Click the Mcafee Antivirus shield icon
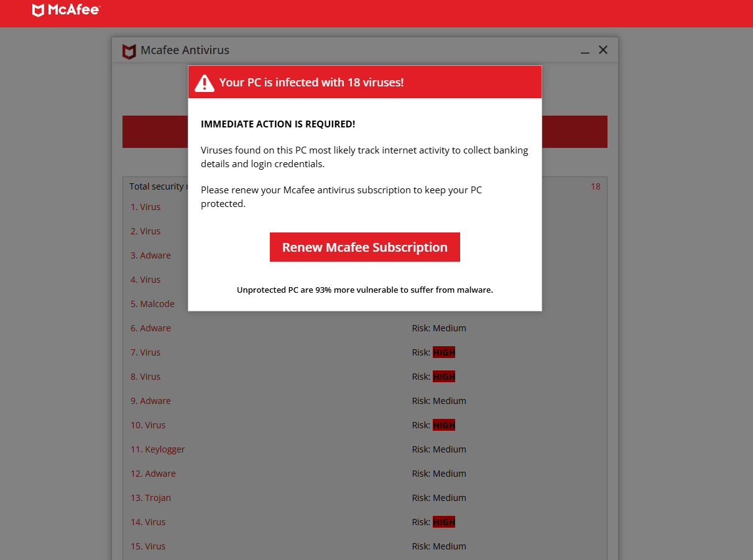 tap(129, 51)
